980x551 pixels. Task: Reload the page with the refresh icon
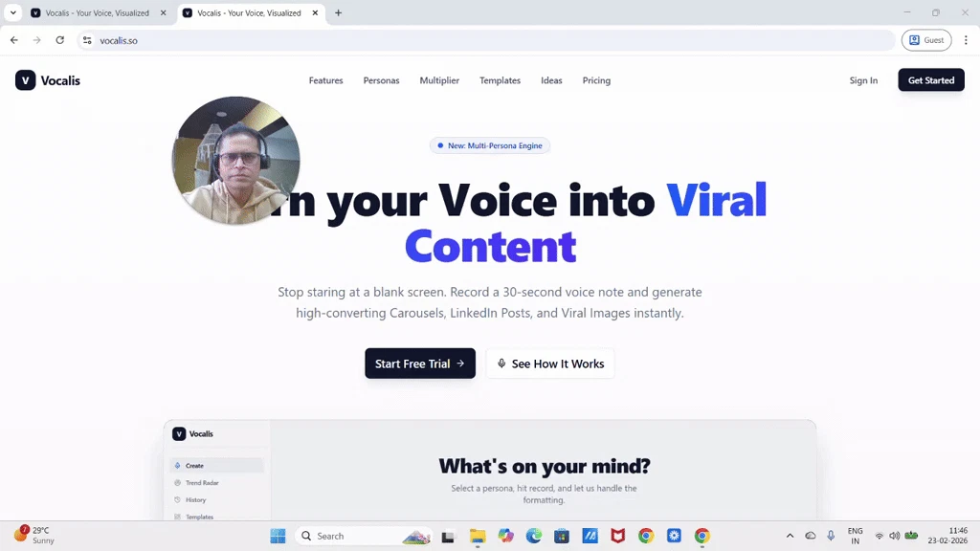coord(60,40)
